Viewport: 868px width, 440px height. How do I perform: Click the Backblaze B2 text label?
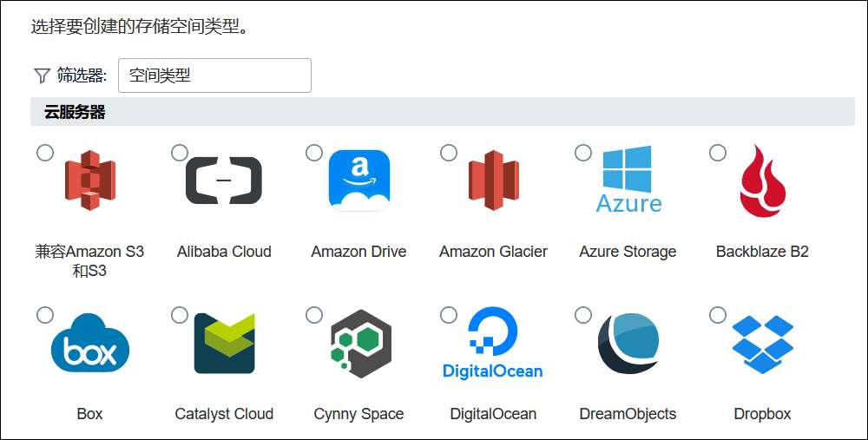(x=762, y=252)
